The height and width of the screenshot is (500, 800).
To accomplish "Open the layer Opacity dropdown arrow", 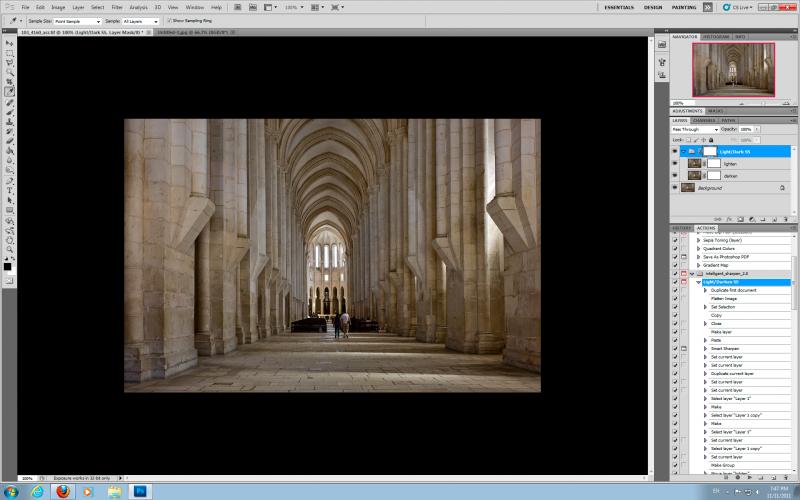I will click(757, 130).
